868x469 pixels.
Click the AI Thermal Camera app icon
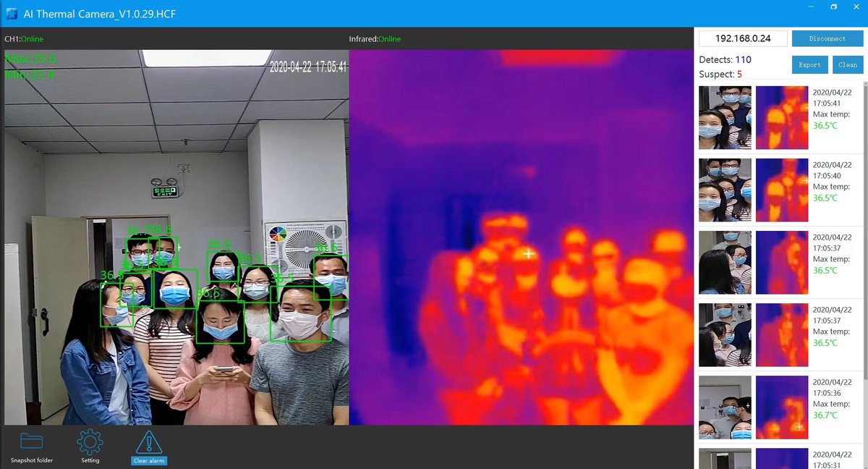(12, 13)
